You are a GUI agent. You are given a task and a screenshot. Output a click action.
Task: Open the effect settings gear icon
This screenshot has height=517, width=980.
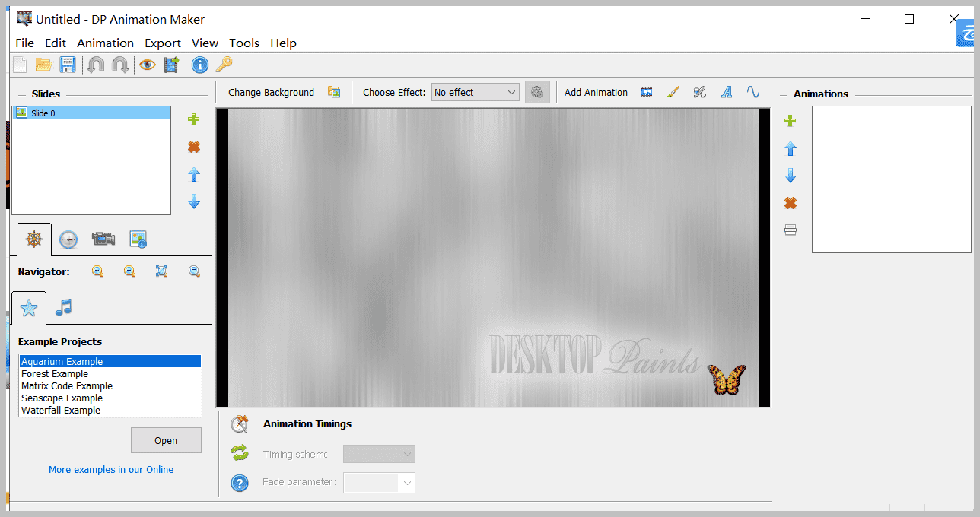pos(537,91)
